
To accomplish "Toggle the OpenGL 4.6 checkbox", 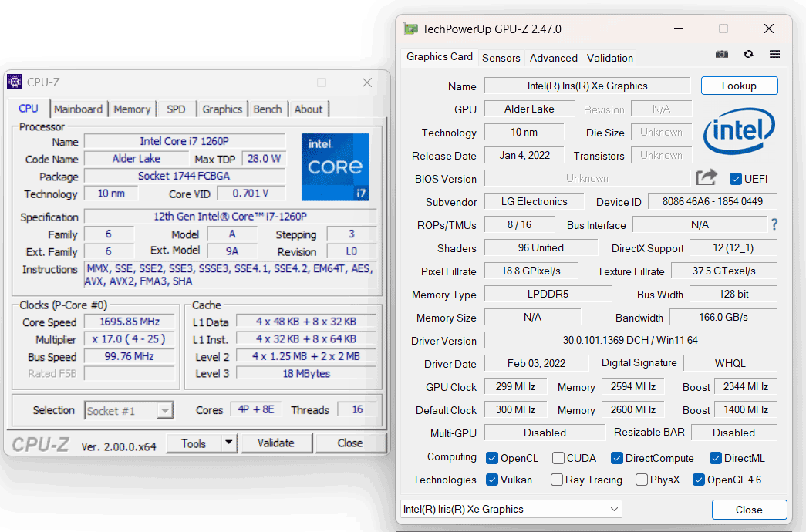I will (x=699, y=480).
